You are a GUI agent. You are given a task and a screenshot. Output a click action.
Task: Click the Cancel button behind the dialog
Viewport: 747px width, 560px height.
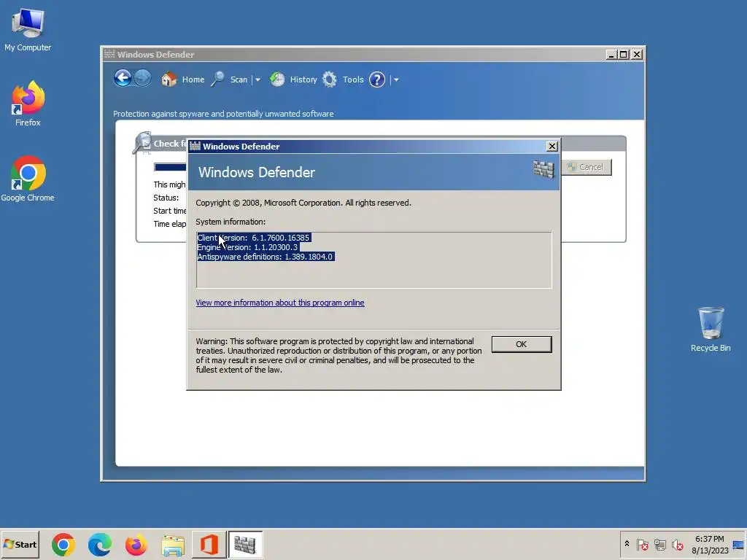(x=587, y=167)
